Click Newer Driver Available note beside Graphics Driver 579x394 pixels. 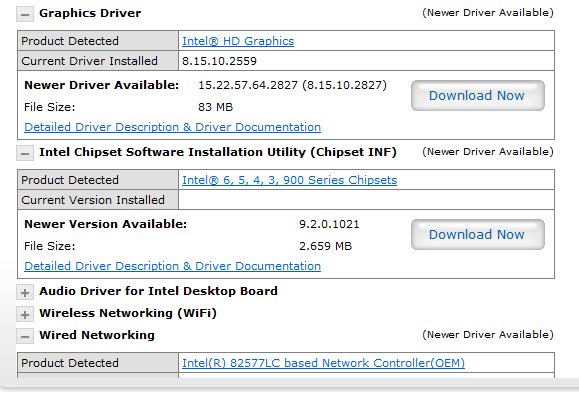pyautogui.click(x=488, y=13)
